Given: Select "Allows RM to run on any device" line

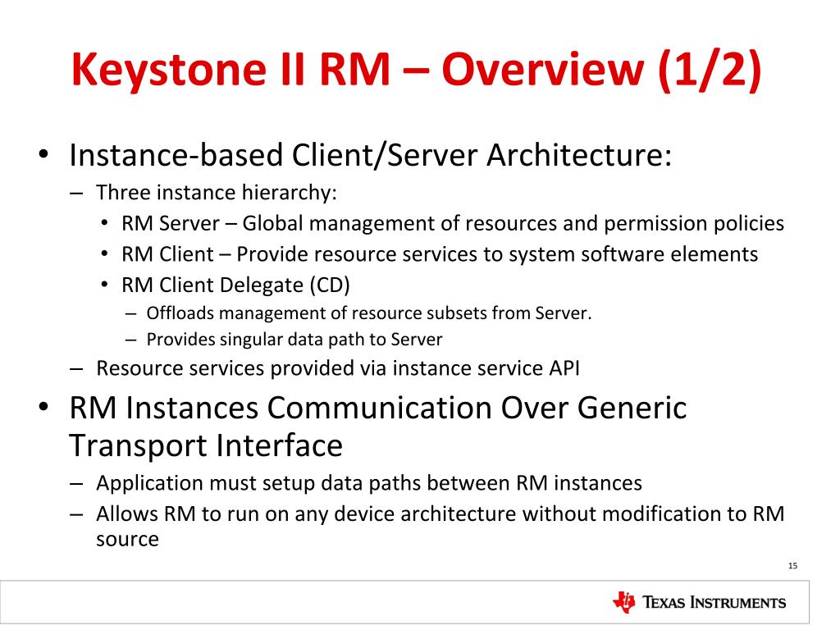Looking at the screenshot, I should [440, 526].
